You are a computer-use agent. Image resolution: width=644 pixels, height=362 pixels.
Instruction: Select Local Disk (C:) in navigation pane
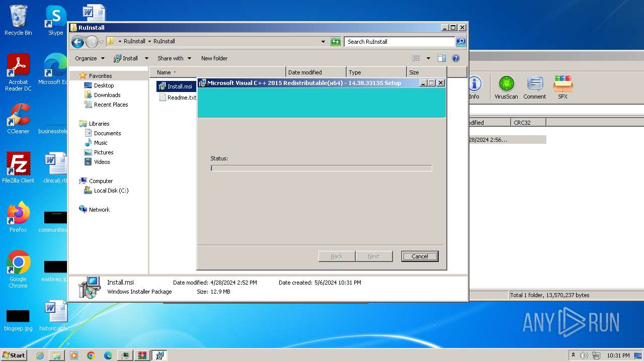click(x=111, y=191)
